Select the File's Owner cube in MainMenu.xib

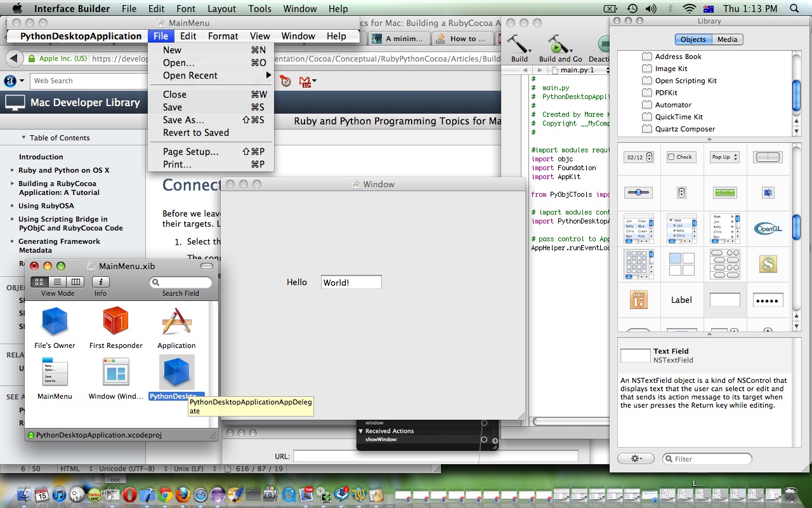click(55, 321)
